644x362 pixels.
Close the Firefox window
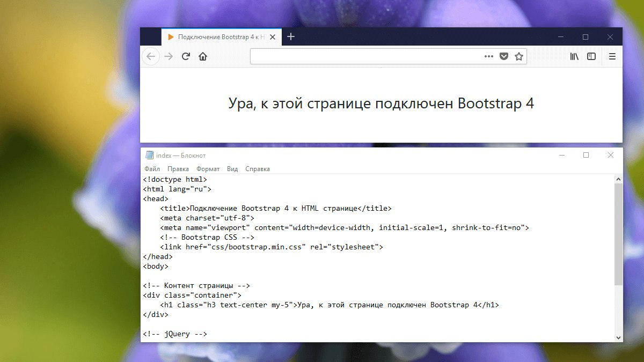pyautogui.click(x=610, y=37)
